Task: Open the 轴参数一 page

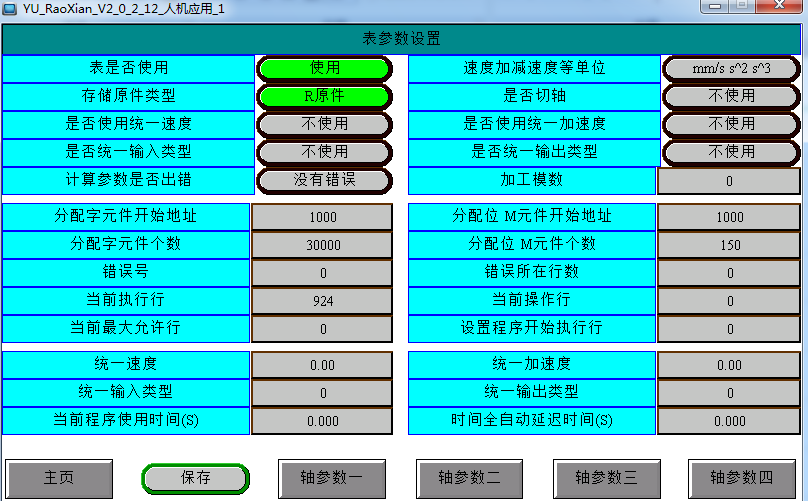Action: 331,477
